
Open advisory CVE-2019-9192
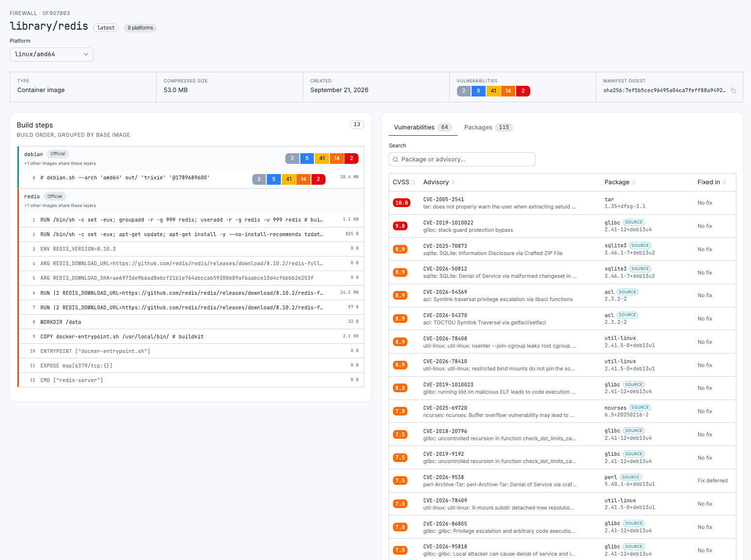pyautogui.click(x=443, y=454)
